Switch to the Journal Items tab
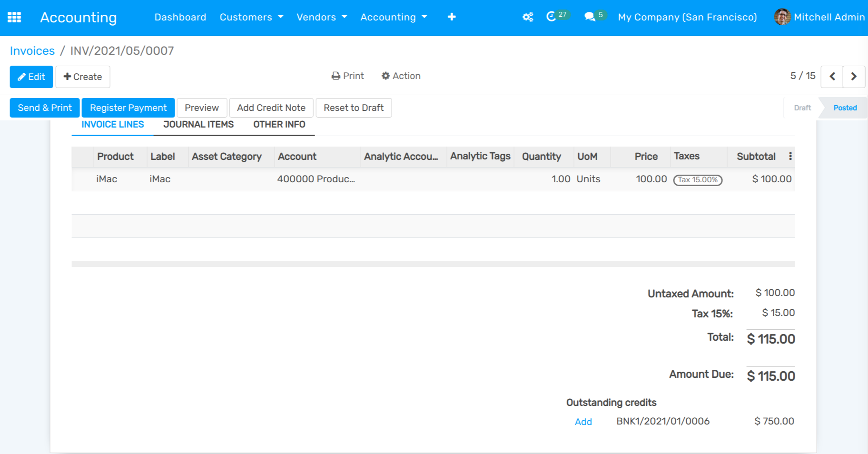This screenshot has width=868, height=454. tap(198, 125)
